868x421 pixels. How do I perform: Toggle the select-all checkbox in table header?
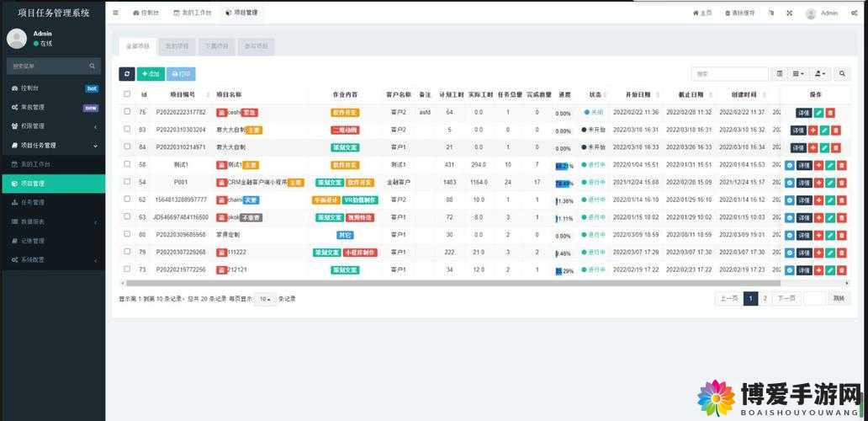click(x=127, y=94)
